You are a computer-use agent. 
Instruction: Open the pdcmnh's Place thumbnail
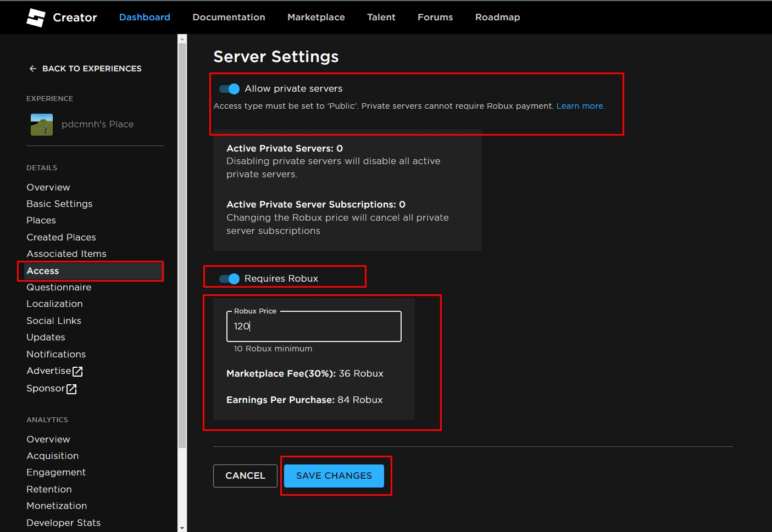[42, 125]
